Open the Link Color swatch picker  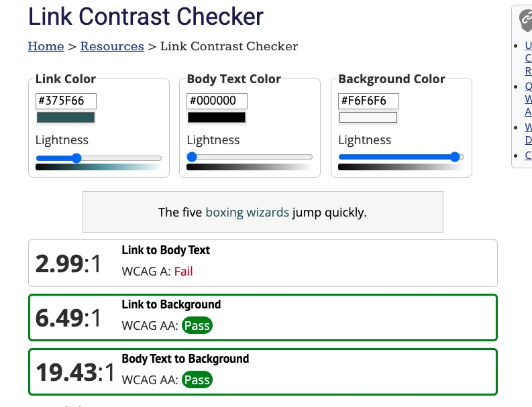[x=66, y=117]
